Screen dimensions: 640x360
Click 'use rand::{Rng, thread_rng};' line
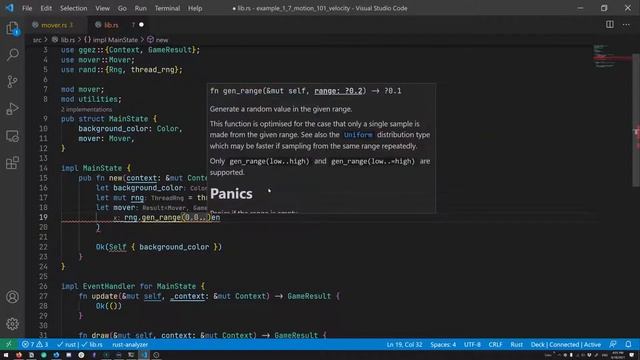[122, 70]
